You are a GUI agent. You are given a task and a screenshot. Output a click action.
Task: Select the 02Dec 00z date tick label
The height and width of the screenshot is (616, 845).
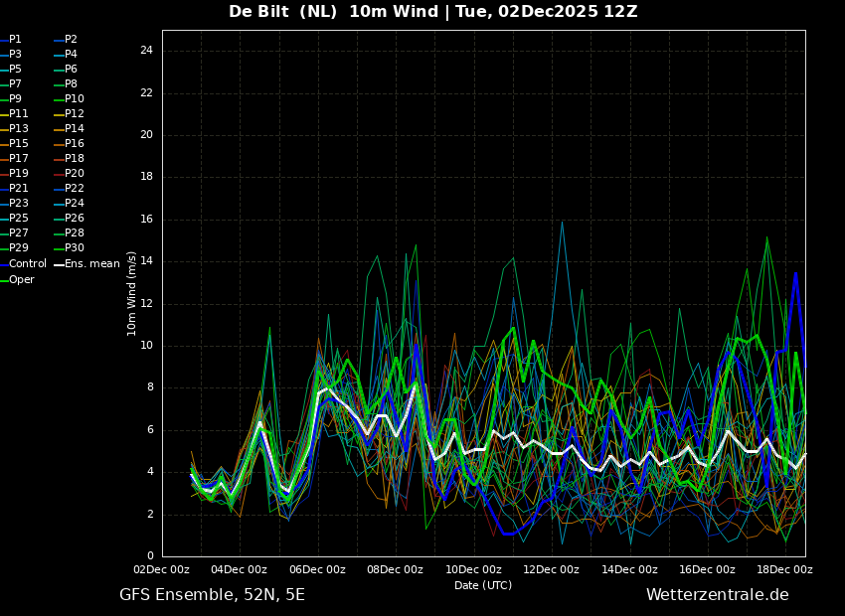(162, 570)
